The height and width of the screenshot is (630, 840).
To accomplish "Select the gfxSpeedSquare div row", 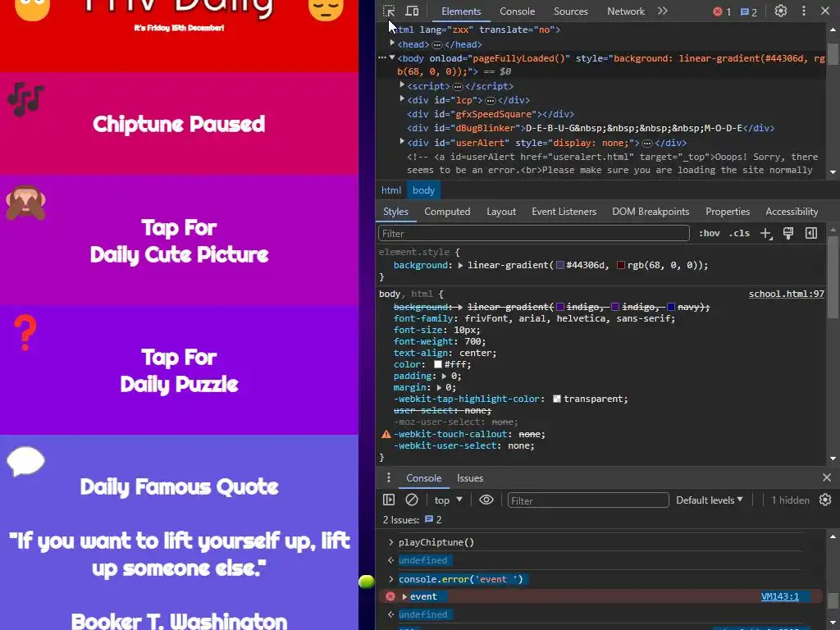I will pyautogui.click(x=491, y=114).
